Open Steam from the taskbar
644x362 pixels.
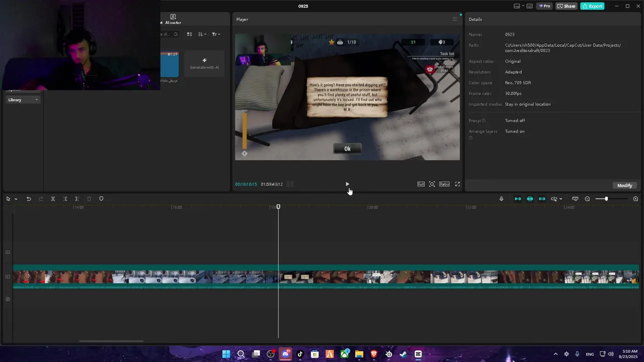tap(403, 354)
